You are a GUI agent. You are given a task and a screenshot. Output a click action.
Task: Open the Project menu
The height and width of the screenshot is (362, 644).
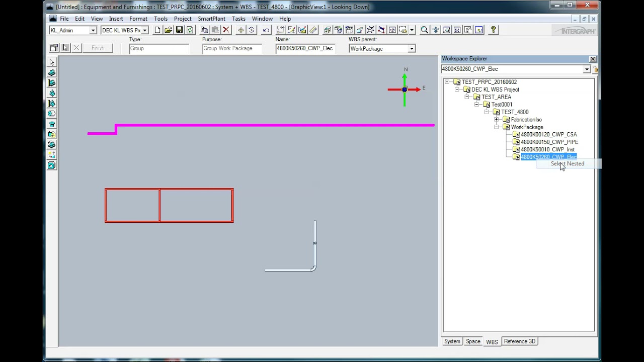coord(183,19)
